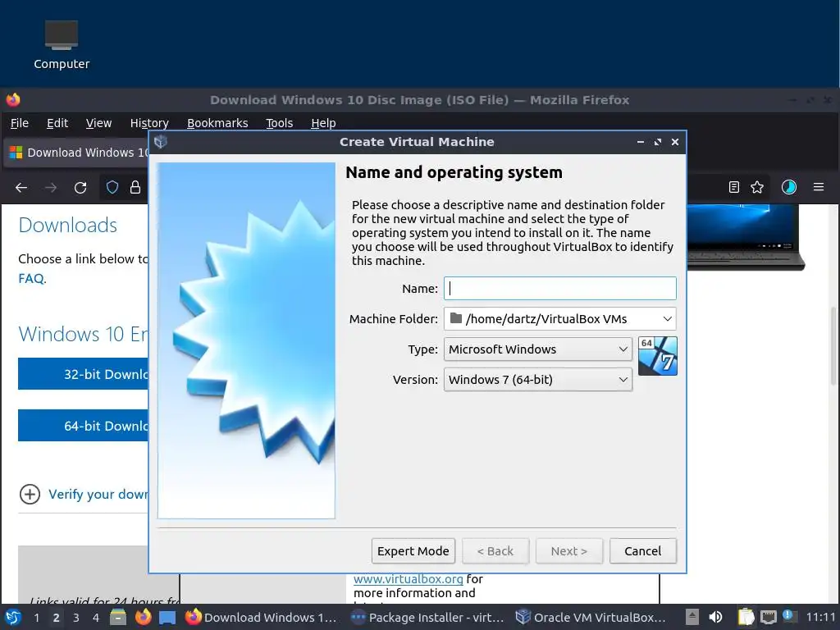
Task: Click the tracking protection shield icon
Action: 112,187
